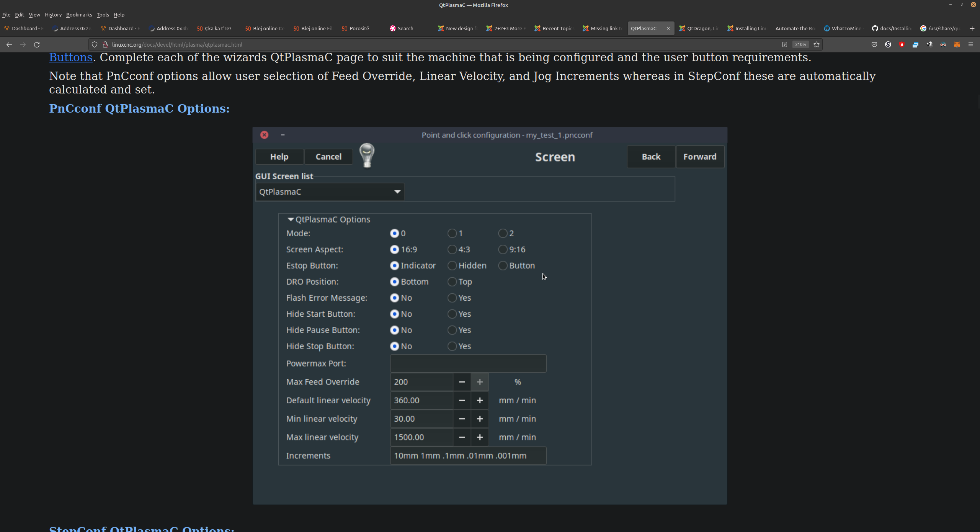The height and width of the screenshot is (532, 980).
Task: Switch to the docs/Installing GitHub tab
Action: (892, 28)
